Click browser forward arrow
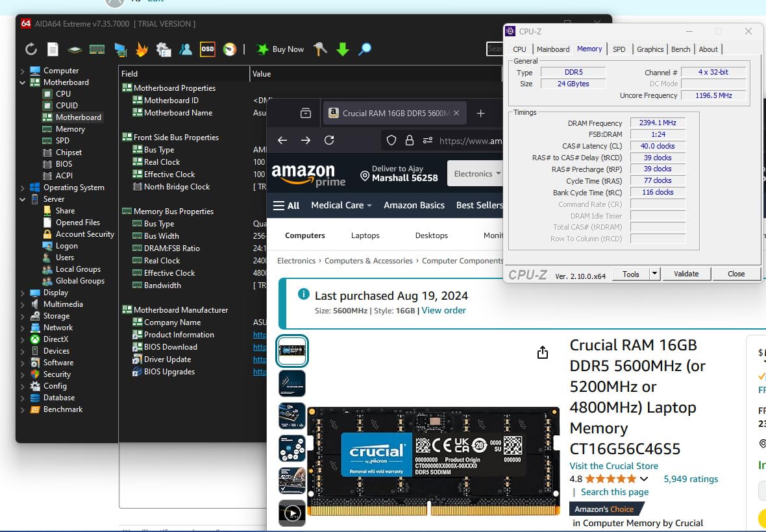 coord(306,141)
